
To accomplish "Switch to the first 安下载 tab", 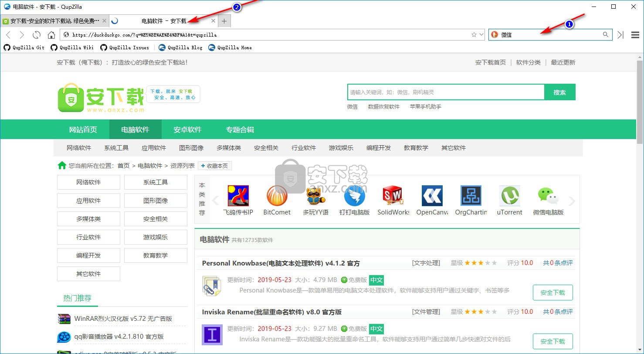I will [54, 21].
